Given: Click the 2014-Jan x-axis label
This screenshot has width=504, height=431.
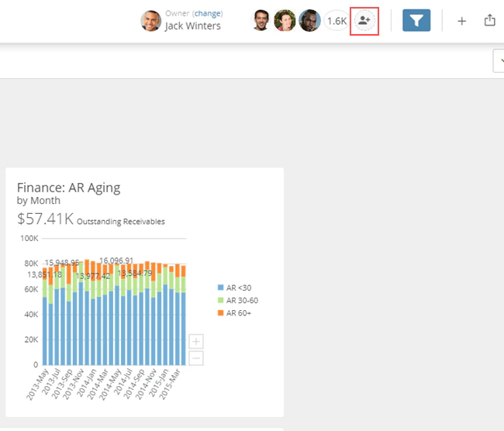Looking at the screenshot, I should [87, 384].
